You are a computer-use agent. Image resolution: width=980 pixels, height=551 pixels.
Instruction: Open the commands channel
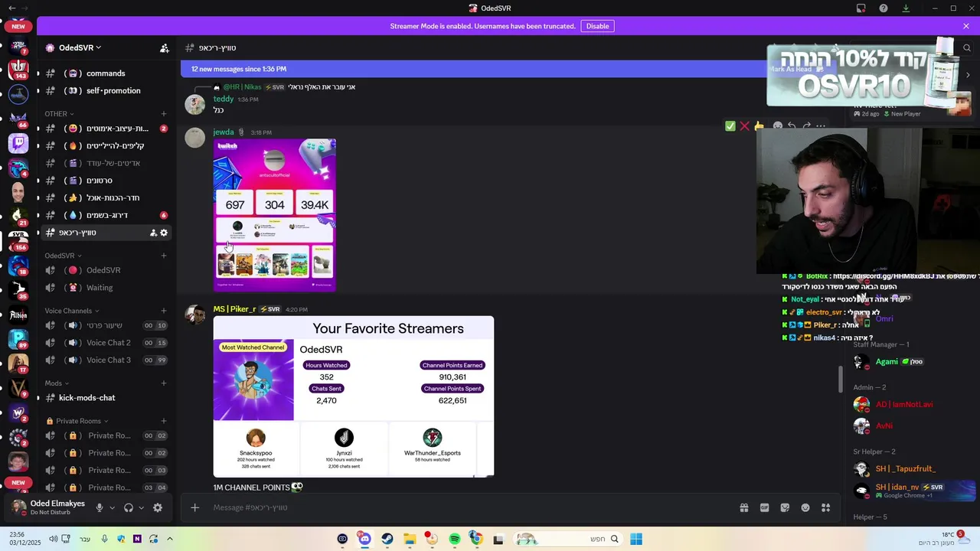pyautogui.click(x=106, y=73)
